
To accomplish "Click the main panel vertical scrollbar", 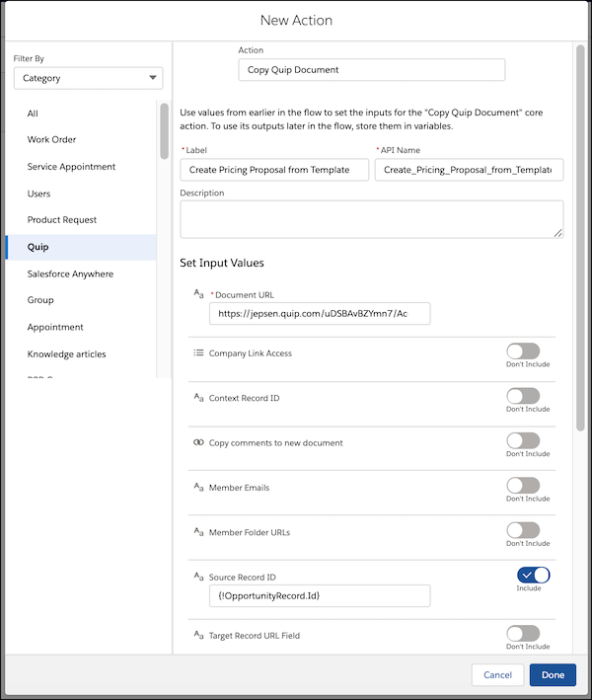I will click(580, 238).
